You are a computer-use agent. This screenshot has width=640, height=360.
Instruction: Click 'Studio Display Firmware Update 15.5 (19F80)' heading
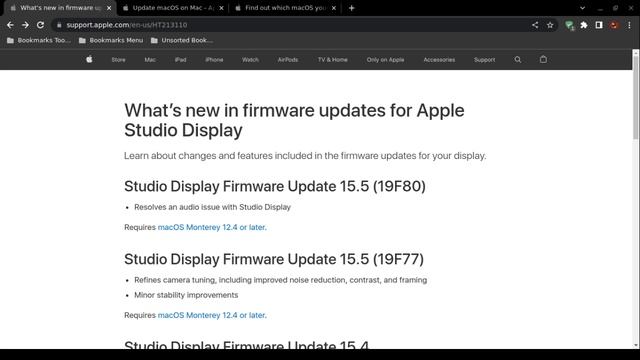[275, 186]
